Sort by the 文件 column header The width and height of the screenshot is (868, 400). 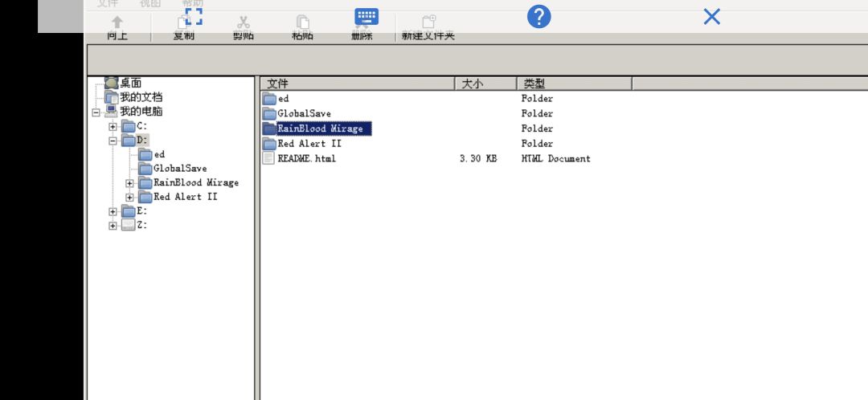[x=358, y=84]
